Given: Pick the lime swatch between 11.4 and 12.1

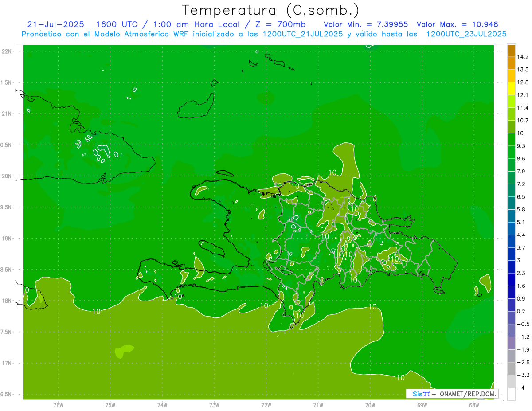Looking at the screenshot, I should (511, 102).
